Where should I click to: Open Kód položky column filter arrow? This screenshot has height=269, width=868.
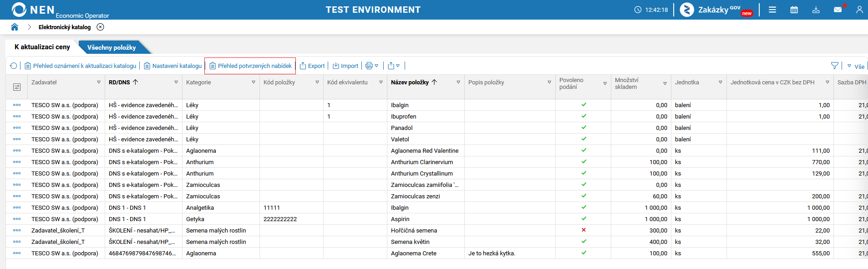[317, 82]
